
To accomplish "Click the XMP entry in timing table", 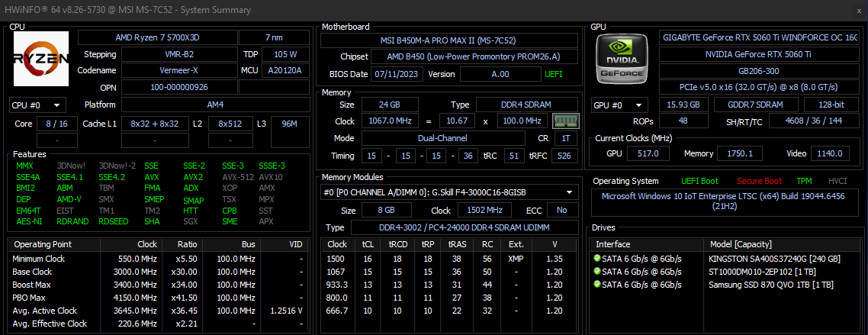I will (516, 259).
